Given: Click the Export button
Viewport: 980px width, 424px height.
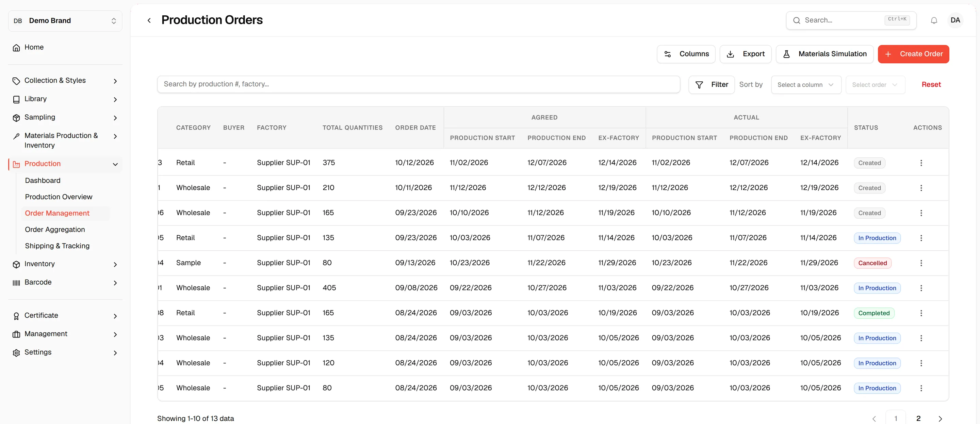Looking at the screenshot, I should pyautogui.click(x=745, y=54).
